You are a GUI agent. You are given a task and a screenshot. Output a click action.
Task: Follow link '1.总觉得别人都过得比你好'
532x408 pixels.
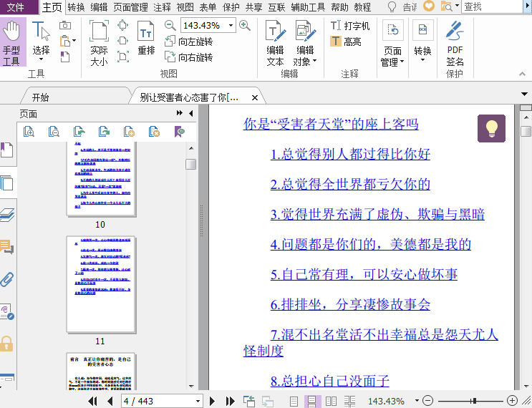coord(350,155)
